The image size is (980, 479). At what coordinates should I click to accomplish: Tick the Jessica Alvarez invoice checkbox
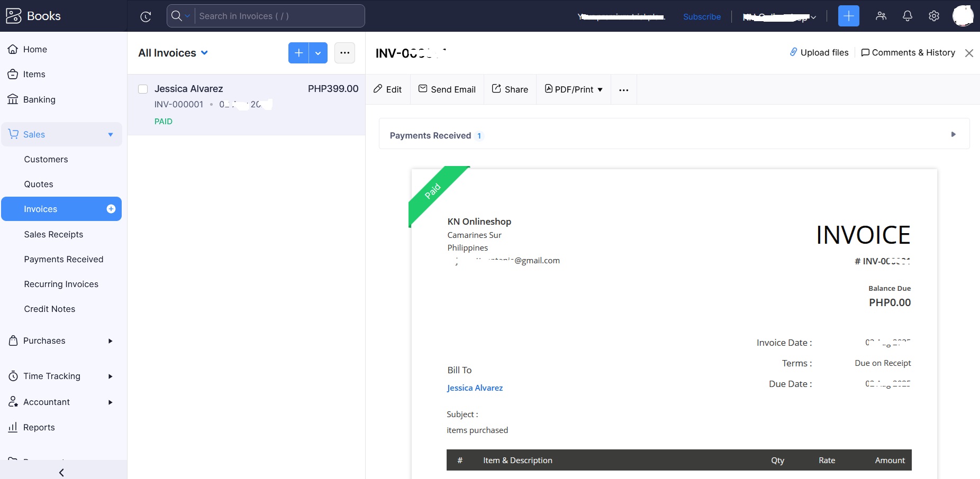click(143, 89)
